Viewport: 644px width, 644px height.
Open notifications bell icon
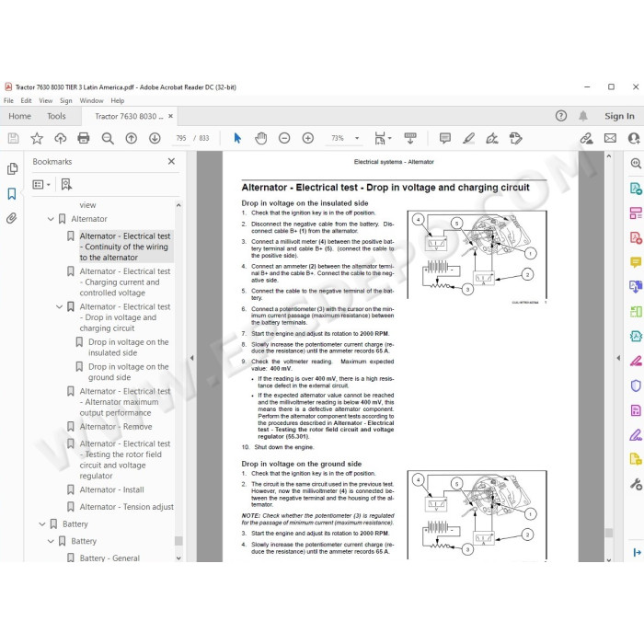583,116
